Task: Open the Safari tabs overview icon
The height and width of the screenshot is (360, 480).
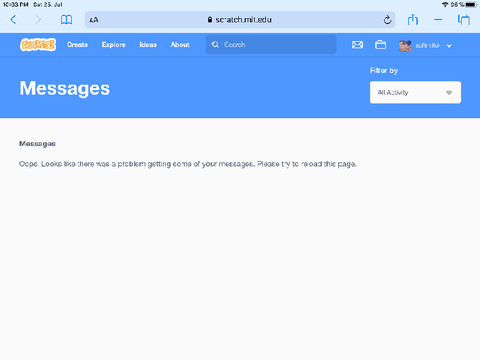Action: [464, 20]
